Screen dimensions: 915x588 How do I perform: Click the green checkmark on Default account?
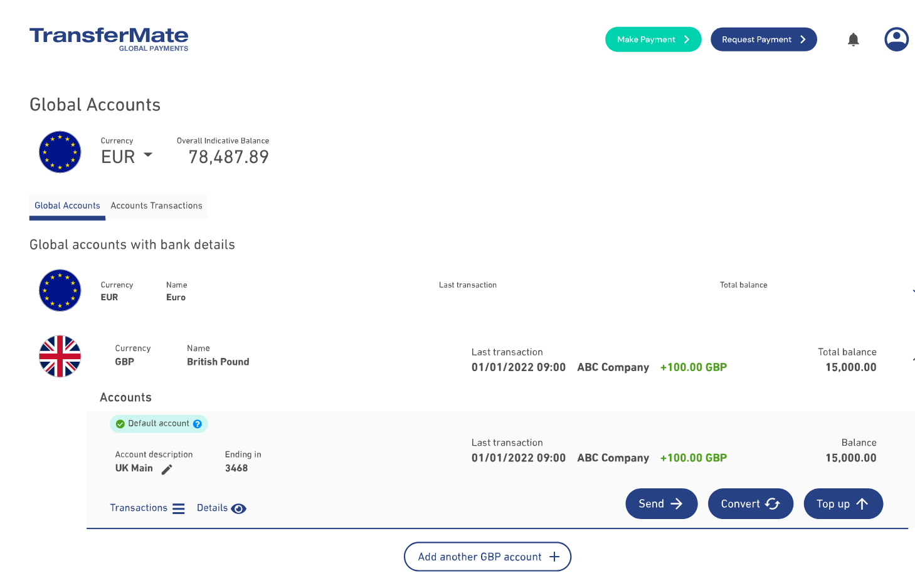(120, 424)
